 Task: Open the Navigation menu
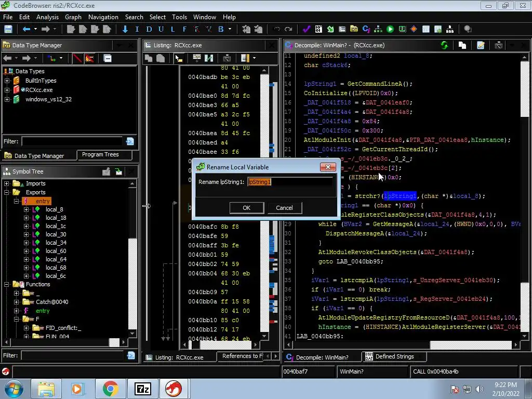pyautogui.click(x=103, y=17)
